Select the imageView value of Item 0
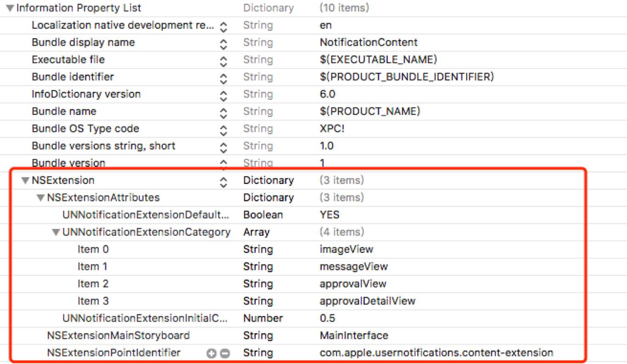The width and height of the screenshot is (627, 364). click(346, 250)
